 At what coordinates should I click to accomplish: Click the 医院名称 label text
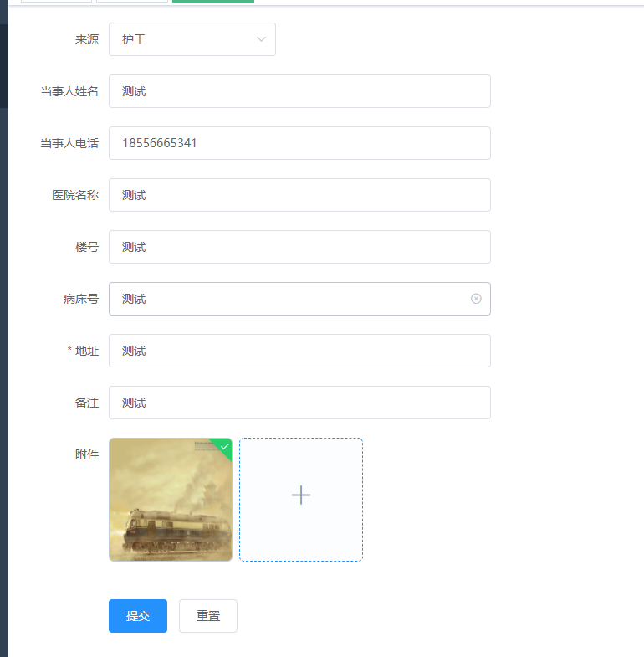75,195
